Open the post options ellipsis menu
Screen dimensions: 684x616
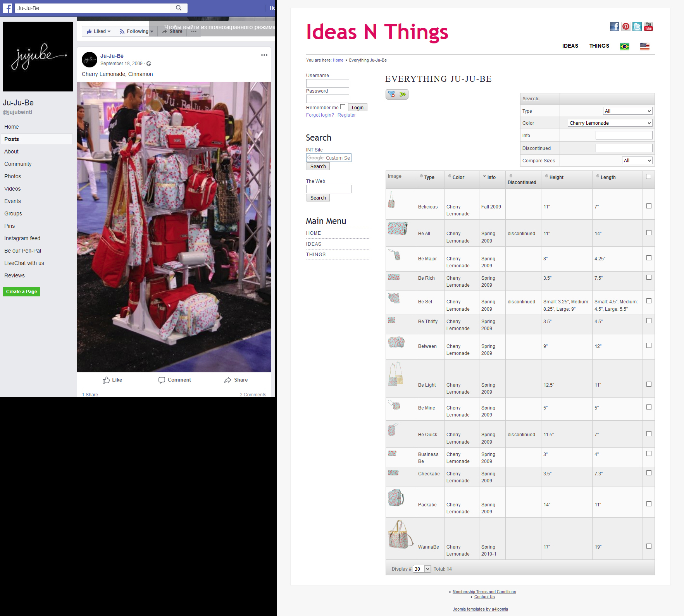click(264, 55)
